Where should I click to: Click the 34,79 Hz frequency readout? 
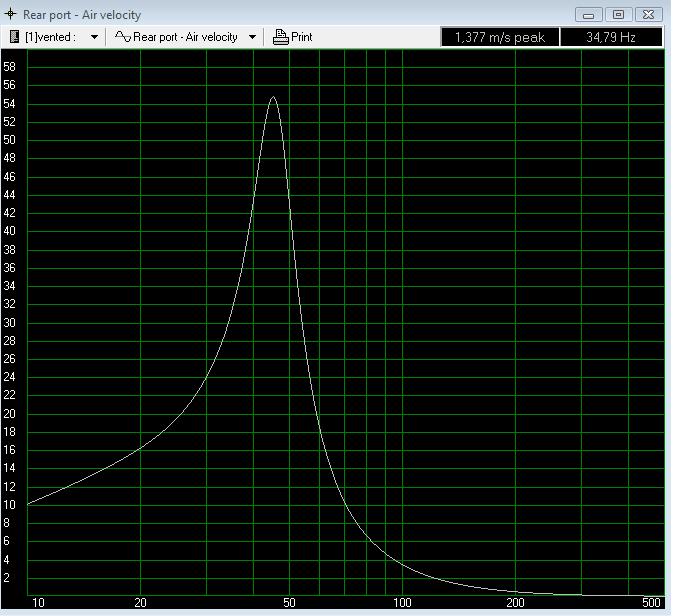(611, 37)
